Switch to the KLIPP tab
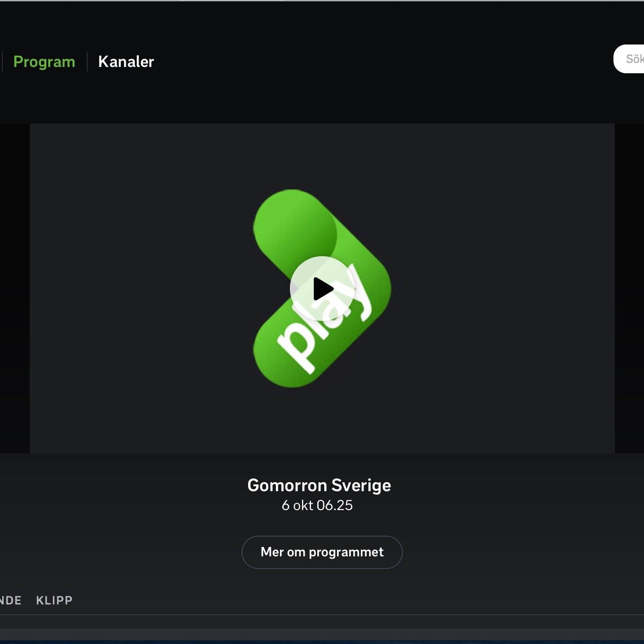 [54, 600]
